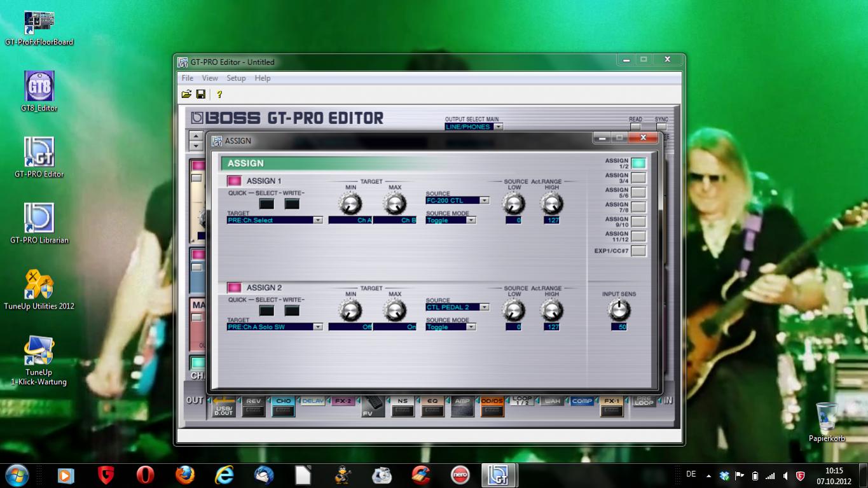Viewport: 868px width, 488px height.
Task: Switch to the ASSIGN 3/4 page button
Action: click(638, 178)
